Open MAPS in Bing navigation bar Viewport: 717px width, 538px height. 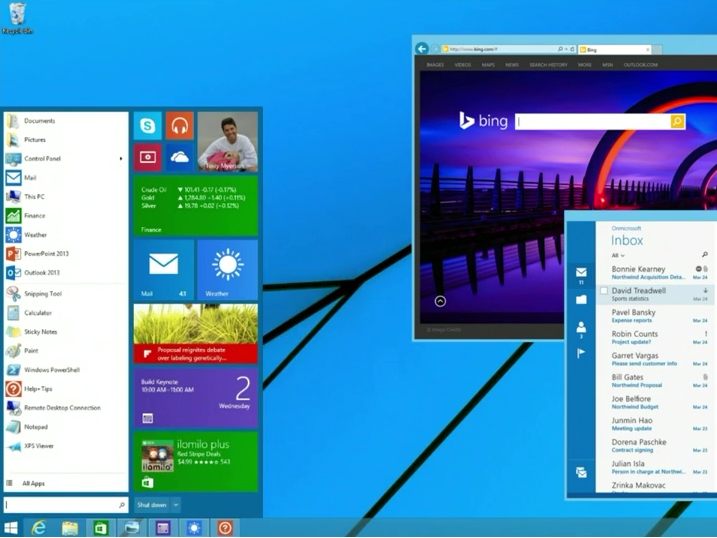pos(488,64)
